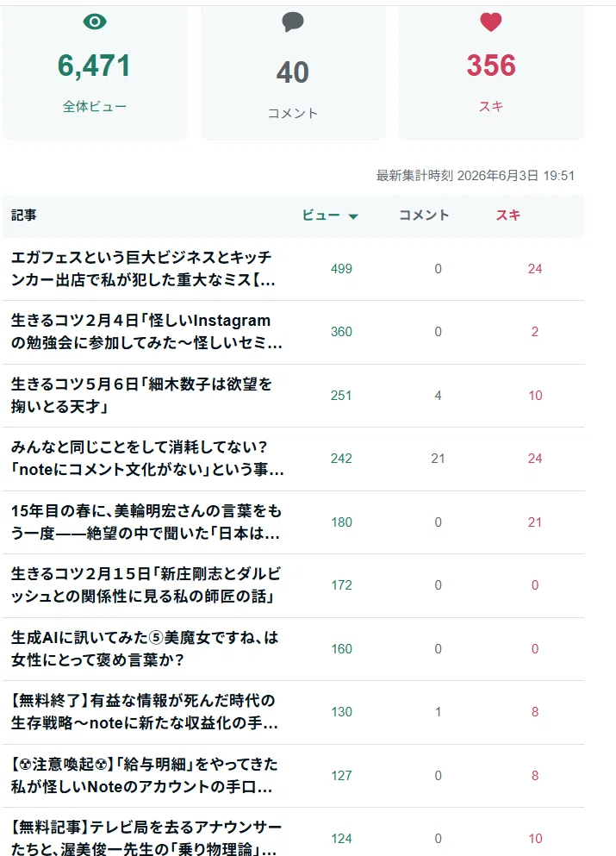Viewport: 616px width, 856px height.
Task: Open article みんなと同じことをして消耗してない?
Action: coord(147,458)
